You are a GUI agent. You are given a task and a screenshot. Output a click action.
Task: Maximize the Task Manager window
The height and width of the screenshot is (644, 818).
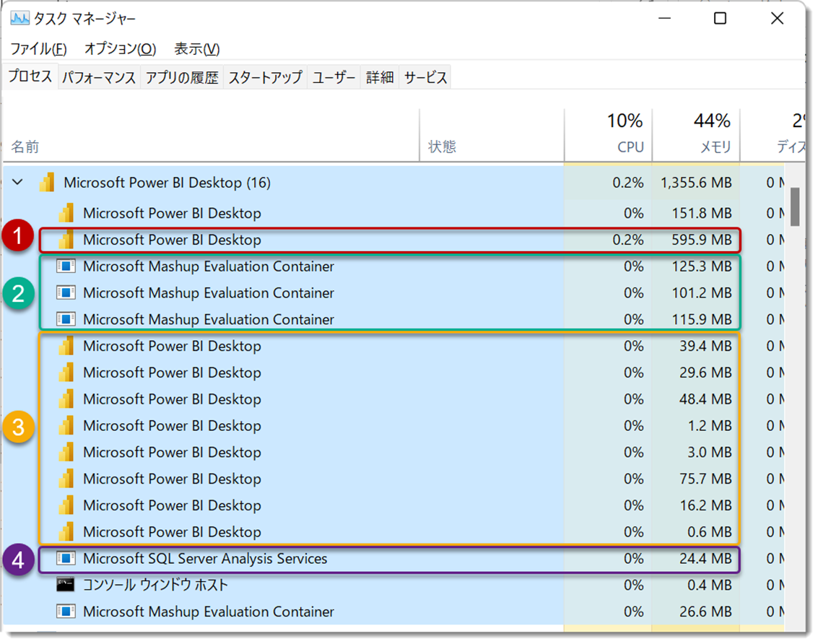tap(720, 19)
